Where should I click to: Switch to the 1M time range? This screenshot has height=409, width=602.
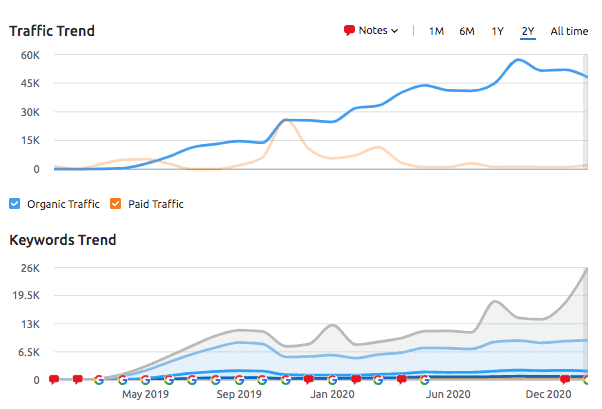pos(436,31)
